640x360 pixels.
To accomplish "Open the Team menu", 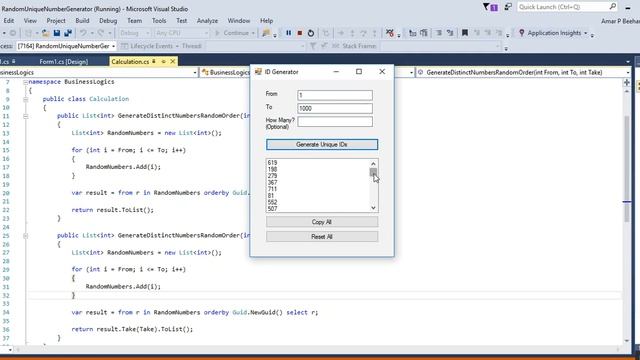I will pos(134,20).
